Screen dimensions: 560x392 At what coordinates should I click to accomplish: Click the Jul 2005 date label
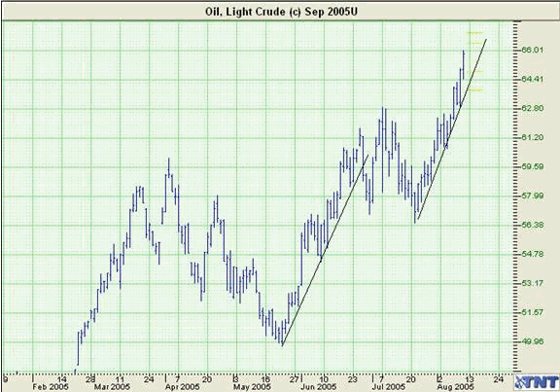388,387
